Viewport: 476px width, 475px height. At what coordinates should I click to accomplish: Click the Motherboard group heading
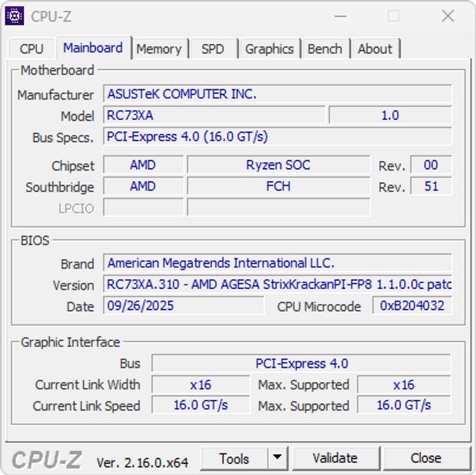pyautogui.click(x=57, y=71)
